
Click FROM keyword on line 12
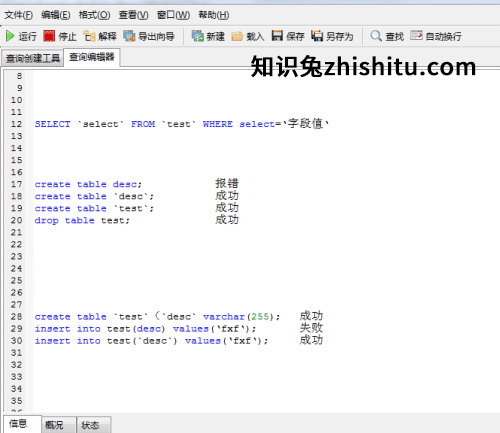point(143,124)
